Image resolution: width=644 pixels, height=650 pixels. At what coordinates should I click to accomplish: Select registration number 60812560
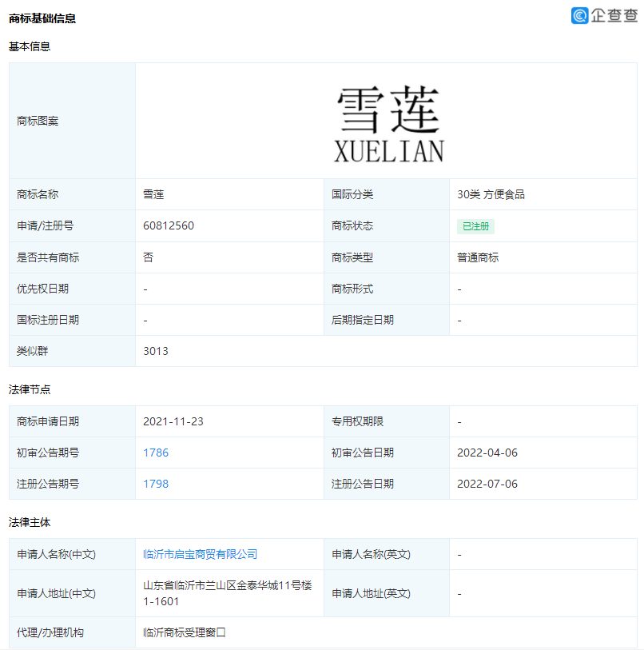tap(169, 225)
